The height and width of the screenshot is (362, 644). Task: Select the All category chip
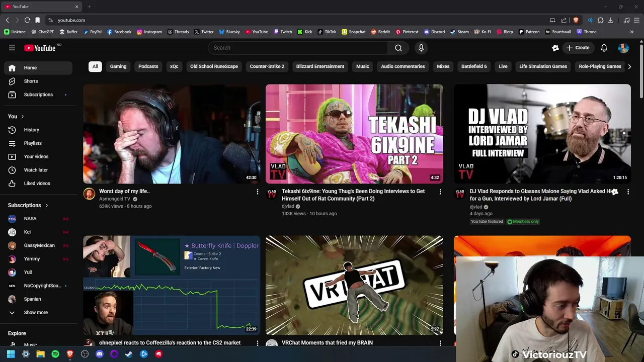click(x=95, y=66)
